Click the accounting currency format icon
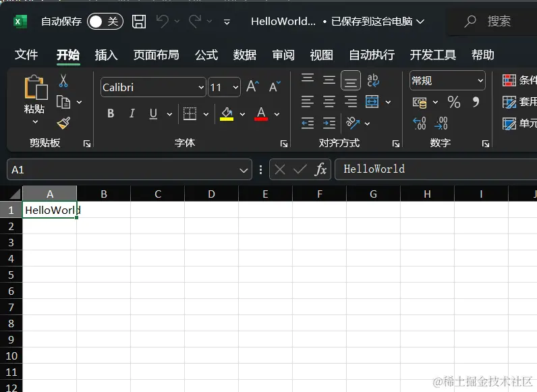Viewport: 537px width, 392px height. pyautogui.click(x=420, y=103)
